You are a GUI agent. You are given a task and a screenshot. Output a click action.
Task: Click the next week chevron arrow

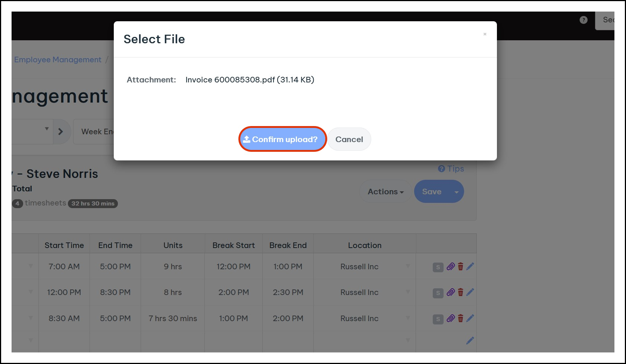tap(61, 132)
